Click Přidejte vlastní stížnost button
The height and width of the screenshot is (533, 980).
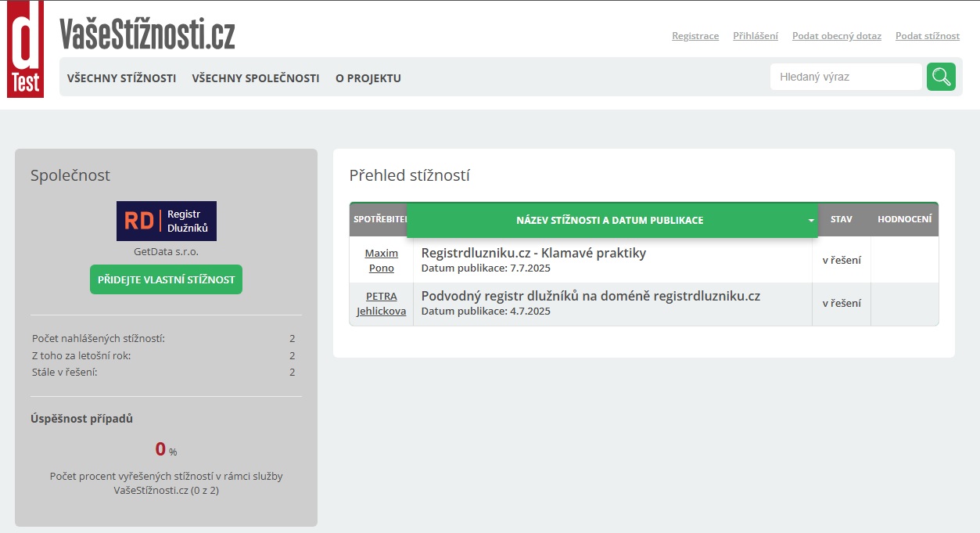tap(166, 279)
